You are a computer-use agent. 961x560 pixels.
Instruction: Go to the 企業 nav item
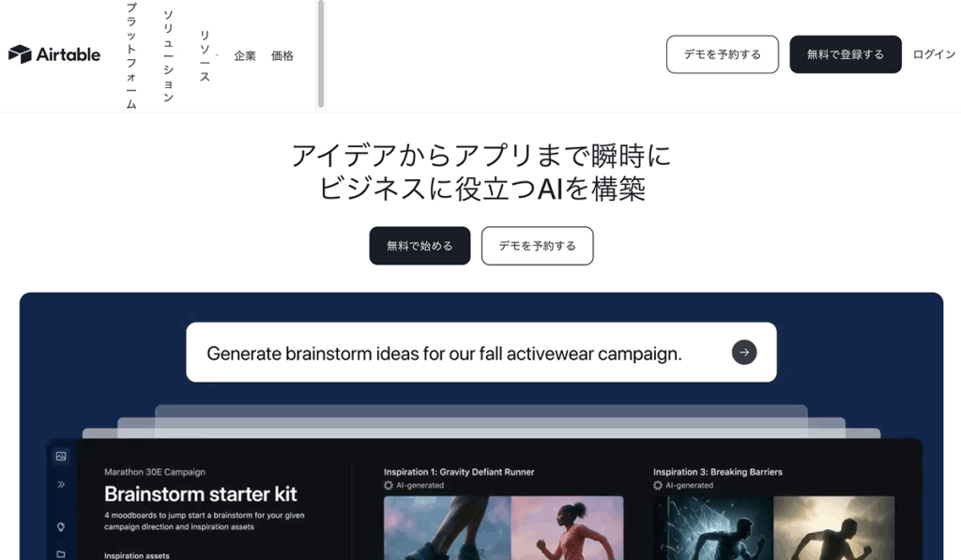[x=245, y=55]
